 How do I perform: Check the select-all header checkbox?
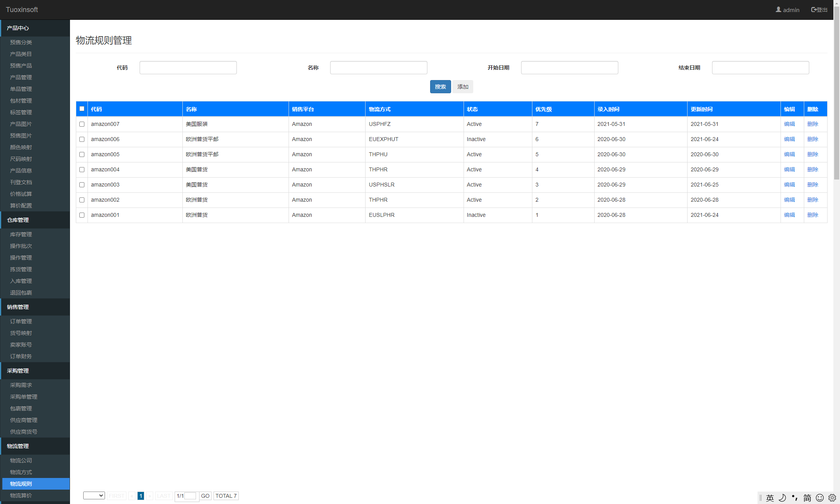(x=82, y=109)
